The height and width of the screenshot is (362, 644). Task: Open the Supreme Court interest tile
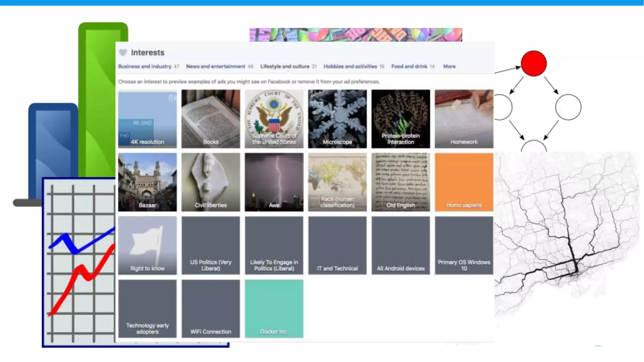[274, 119]
